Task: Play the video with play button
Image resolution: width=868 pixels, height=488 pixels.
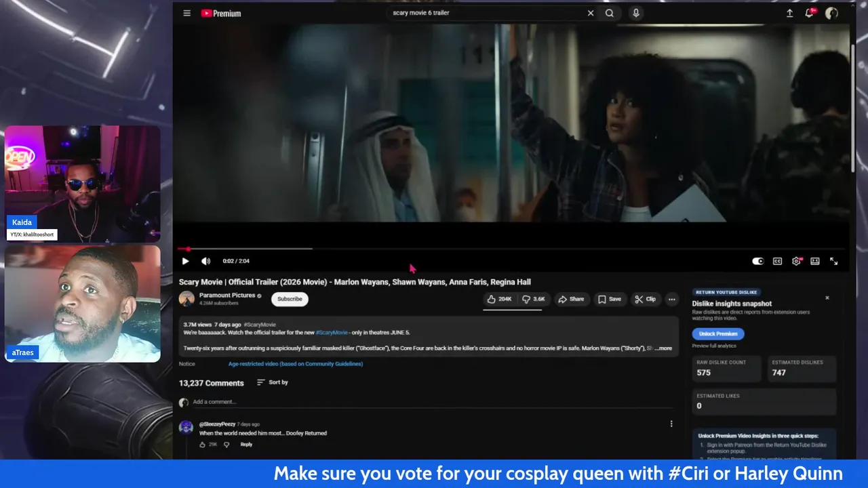Action: (x=185, y=261)
